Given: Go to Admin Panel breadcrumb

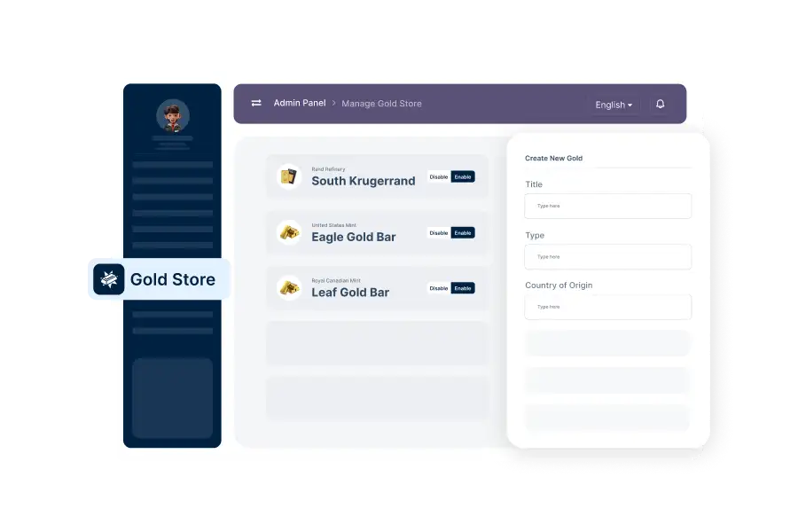Looking at the screenshot, I should 300,103.
